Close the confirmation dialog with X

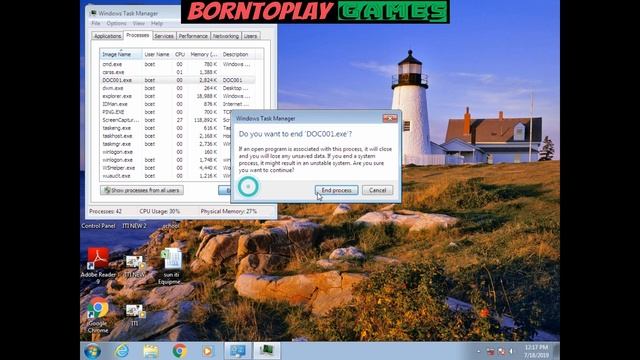[x=390, y=118]
